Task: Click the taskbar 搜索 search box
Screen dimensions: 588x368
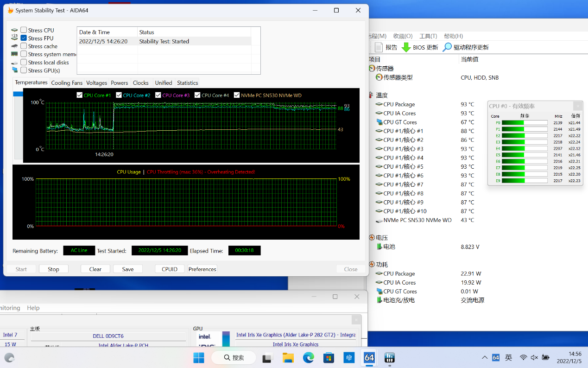Action: pyautogui.click(x=234, y=358)
